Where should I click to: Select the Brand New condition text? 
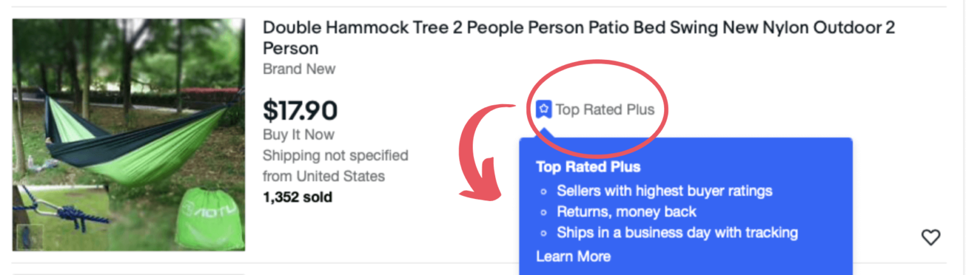(299, 69)
